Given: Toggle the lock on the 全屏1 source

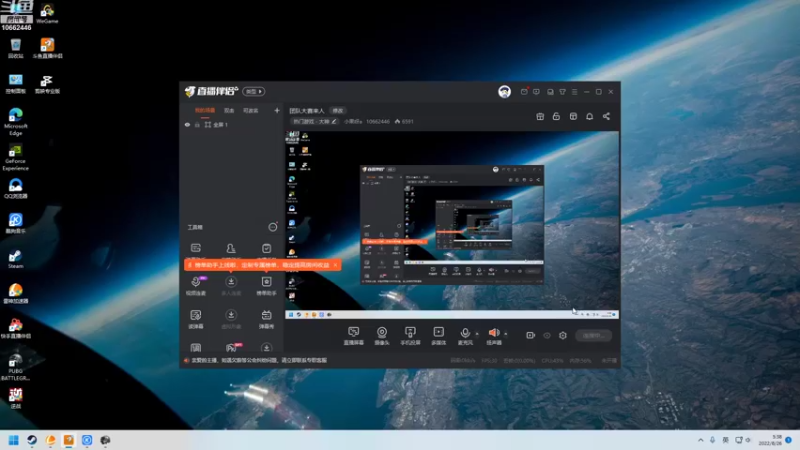Looking at the screenshot, I should (197, 124).
